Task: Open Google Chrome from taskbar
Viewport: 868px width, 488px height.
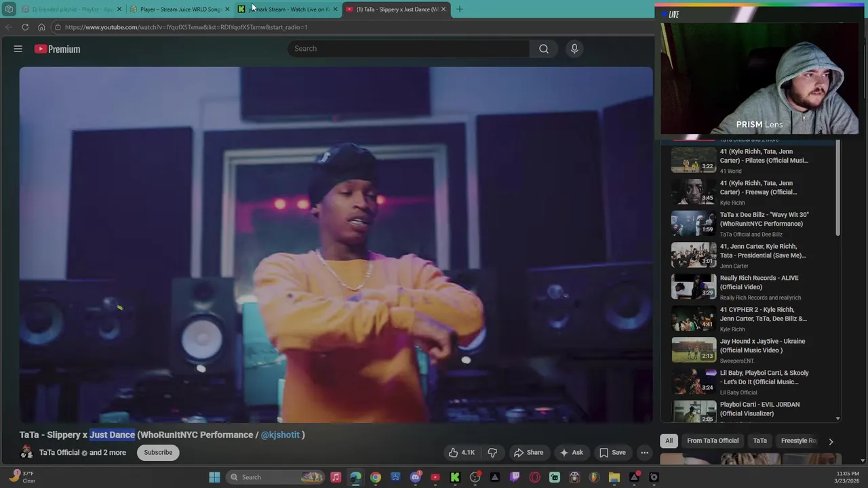Action: (x=375, y=477)
